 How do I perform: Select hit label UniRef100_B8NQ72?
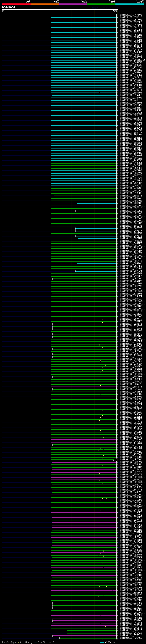[131, 384]
